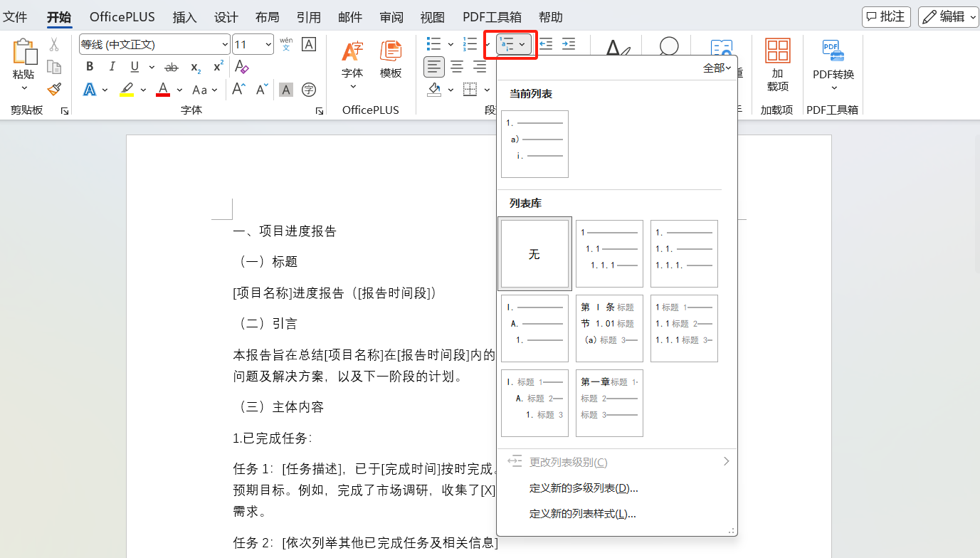Click the Format Painter brush icon

tap(54, 89)
